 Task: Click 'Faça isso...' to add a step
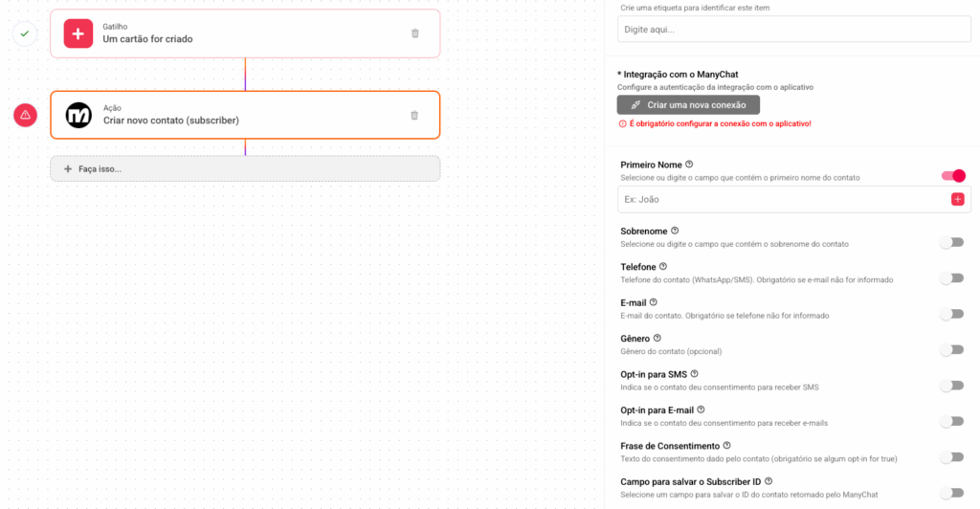pos(245,168)
